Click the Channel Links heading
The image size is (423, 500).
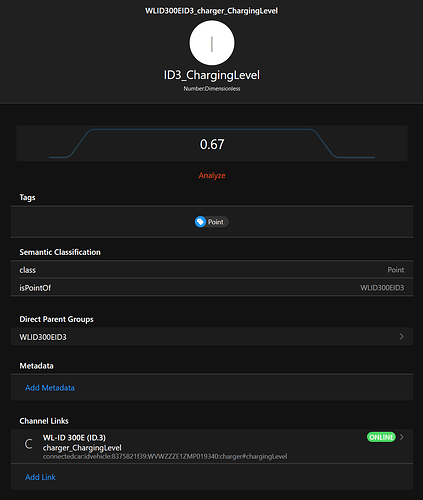click(x=44, y=421)
